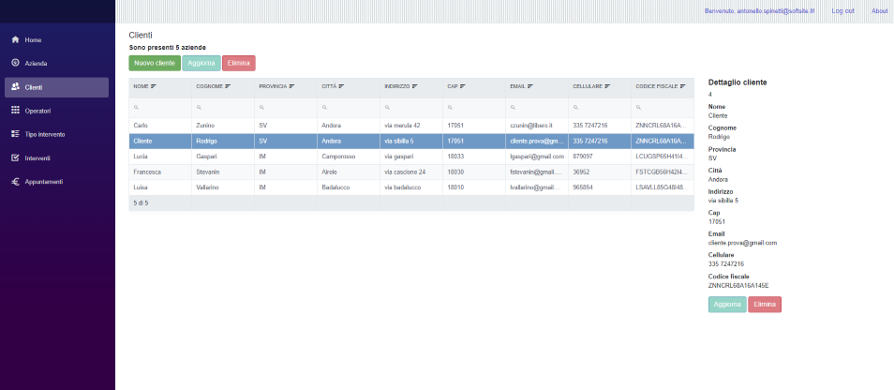Click the CODICE FISCALE column sort icon

[683, 87]
